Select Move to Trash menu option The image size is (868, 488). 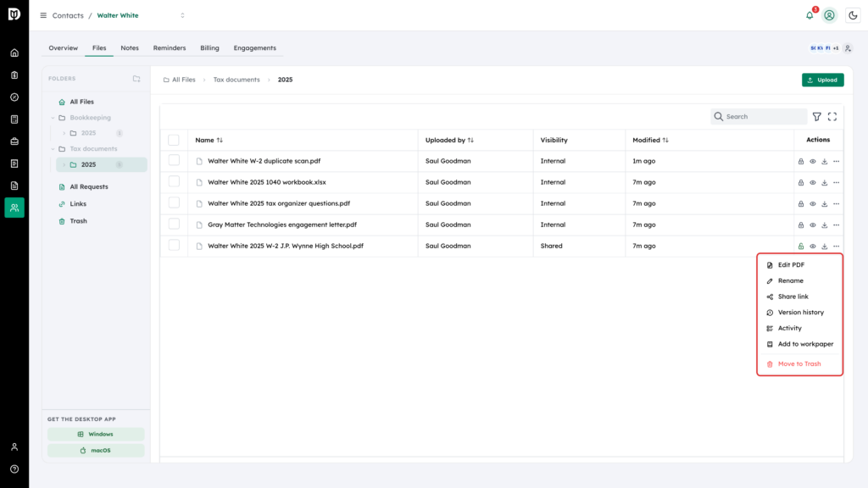[x=800, y=364]
